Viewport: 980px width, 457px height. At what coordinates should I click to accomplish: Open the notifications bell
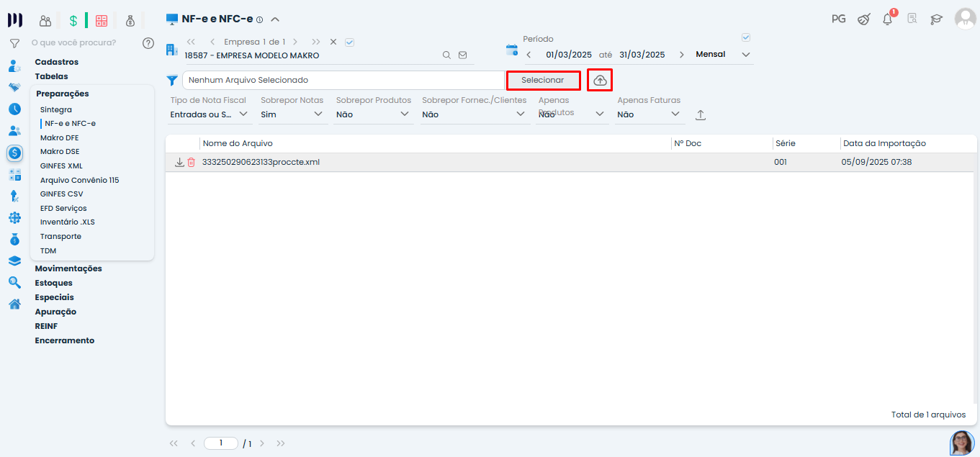point(887,19)
